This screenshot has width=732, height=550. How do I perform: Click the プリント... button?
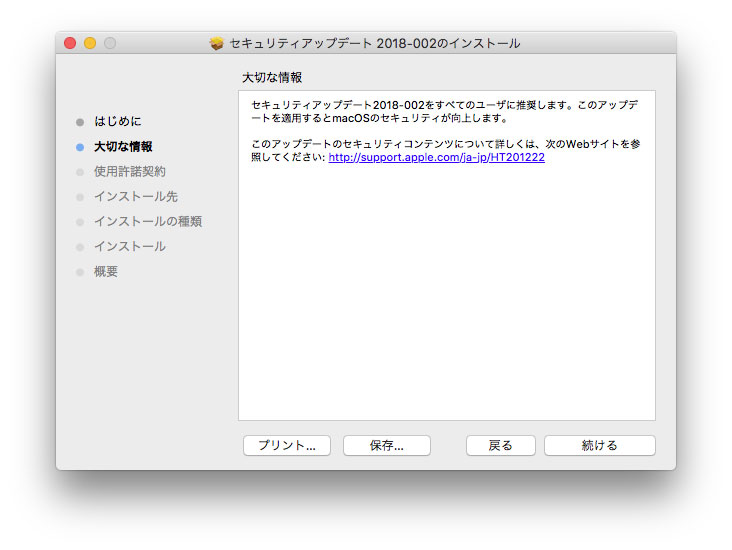click(287, 445)
